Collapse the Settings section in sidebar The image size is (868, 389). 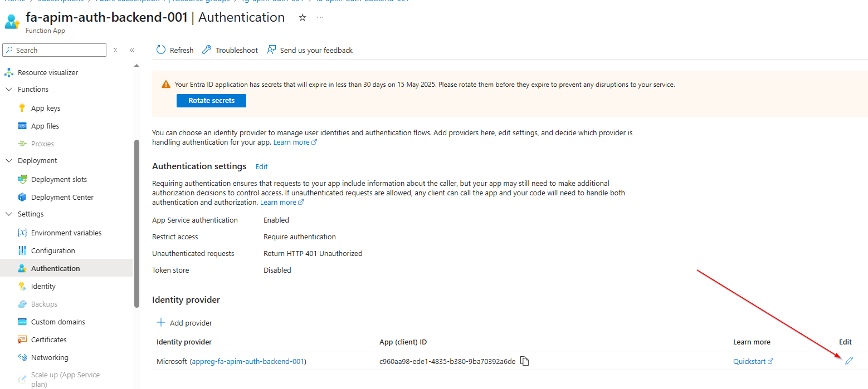point(9,214)
